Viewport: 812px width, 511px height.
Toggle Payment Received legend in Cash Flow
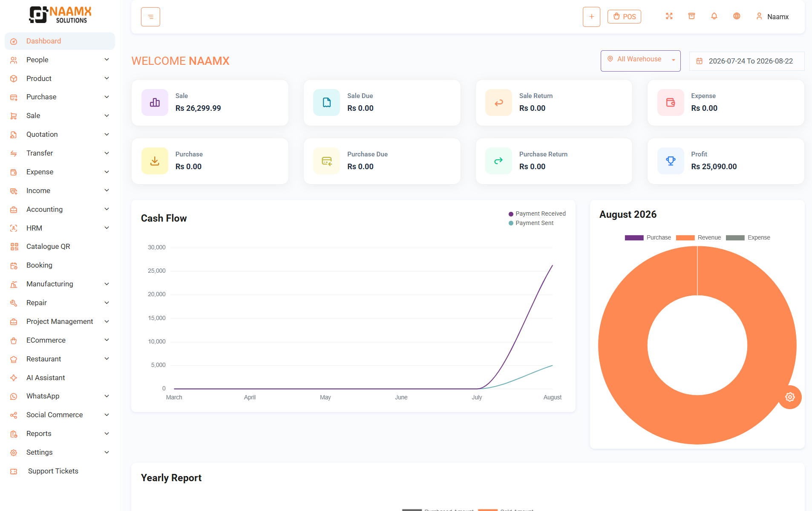[537, 214]
